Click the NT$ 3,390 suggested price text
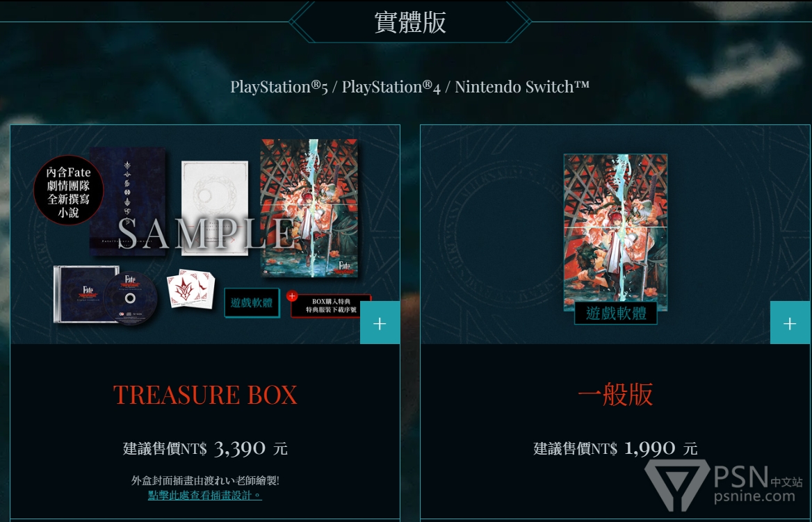Image resolution: width=812 pixels, height=522 pixels. (x=205, y=448)
